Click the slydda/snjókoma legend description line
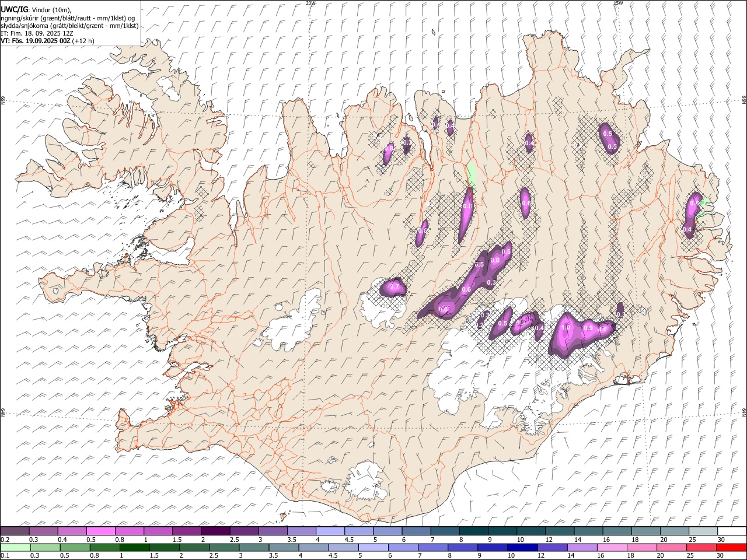Viewport: 747px width, 560px height. coord(69,26)
